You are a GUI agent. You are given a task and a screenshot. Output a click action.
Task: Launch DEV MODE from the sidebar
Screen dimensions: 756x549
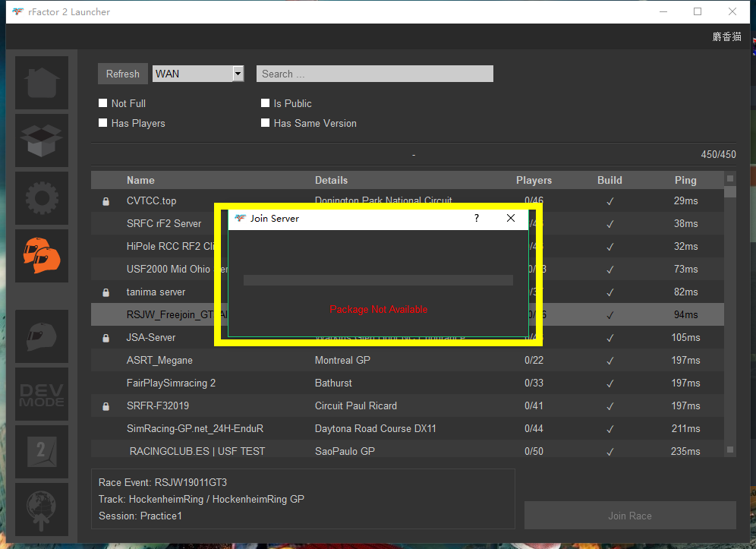coord(42,394)
